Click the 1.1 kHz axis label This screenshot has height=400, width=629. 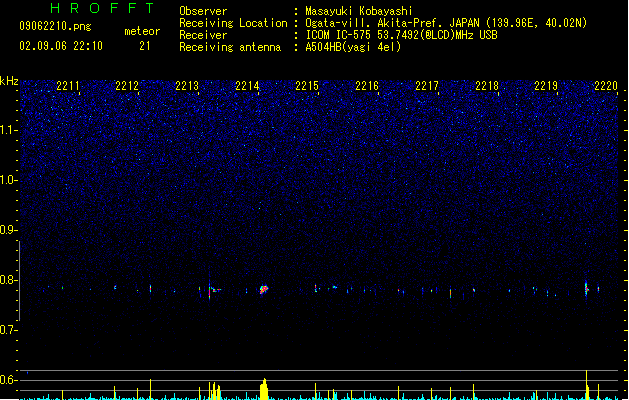(8, 130)
